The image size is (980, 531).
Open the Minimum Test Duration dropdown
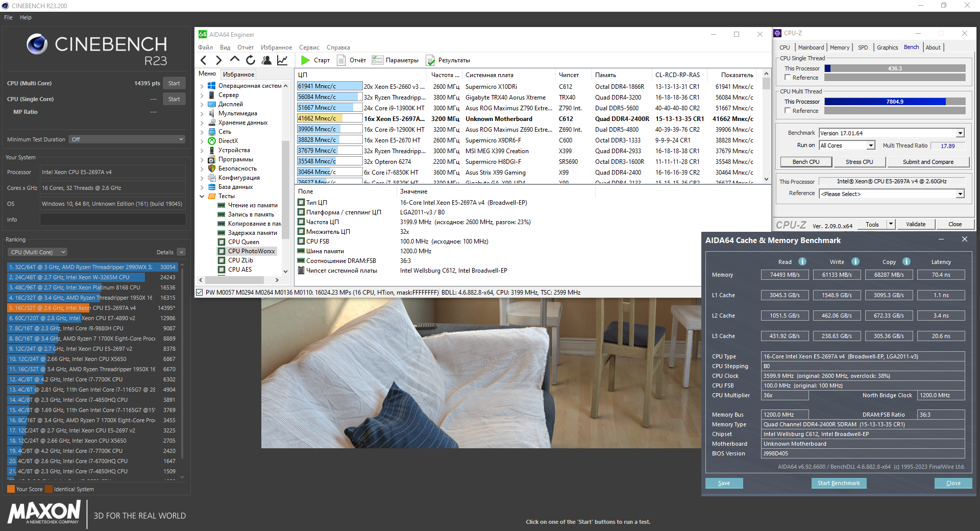tap(127, 139)
